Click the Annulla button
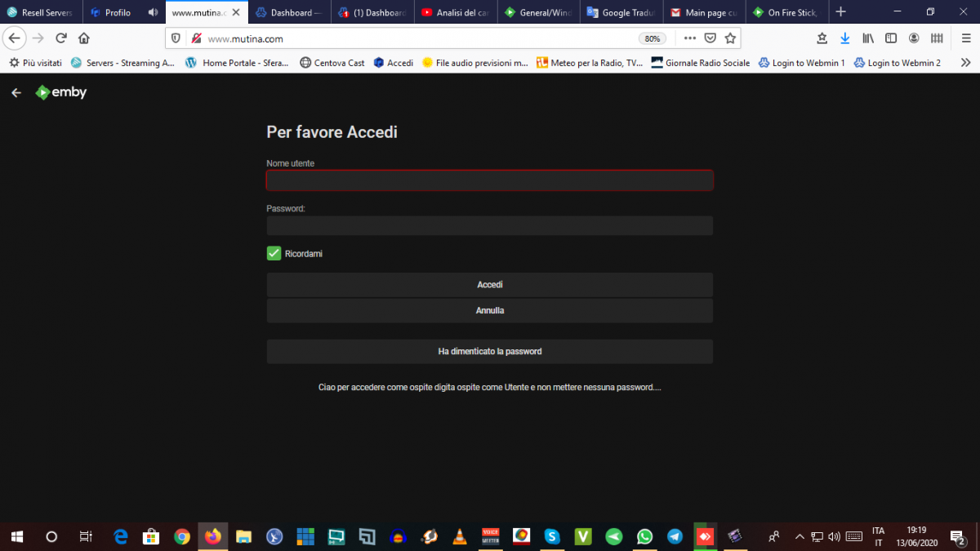 (x=490, y=311)
